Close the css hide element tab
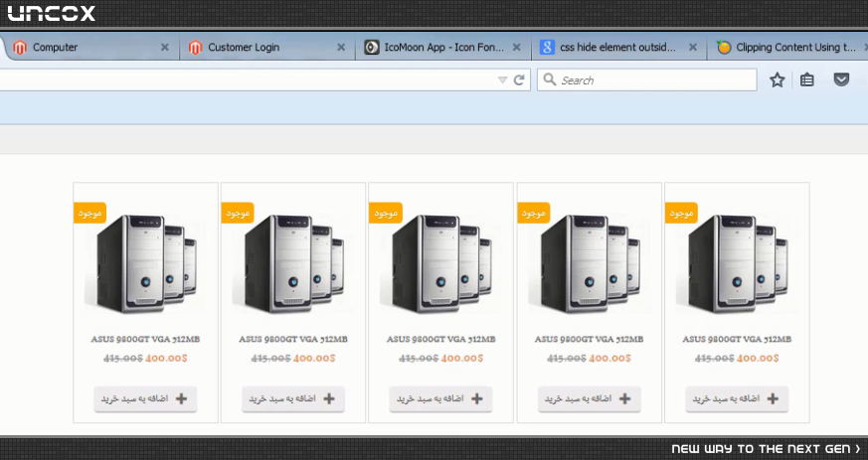This screenshot has width=868, height=460. pyautogui.click(x=693, y=48)
